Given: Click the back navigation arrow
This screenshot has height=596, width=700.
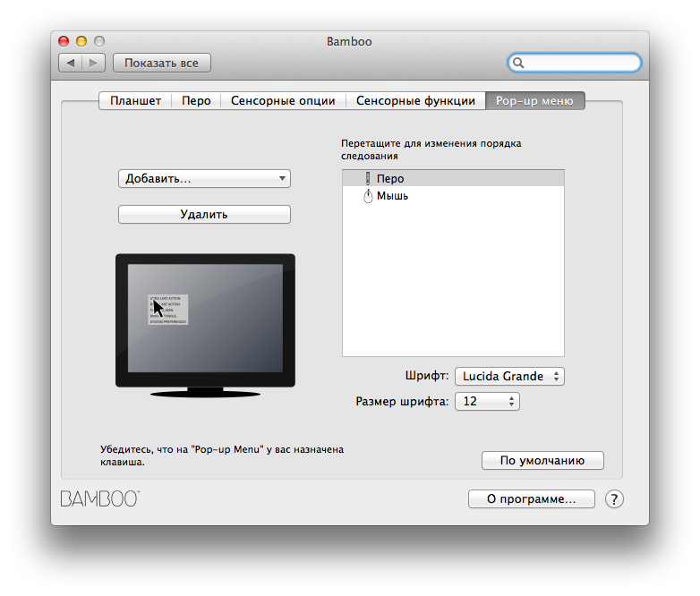Looking at the screenshot, I should 71,63.
